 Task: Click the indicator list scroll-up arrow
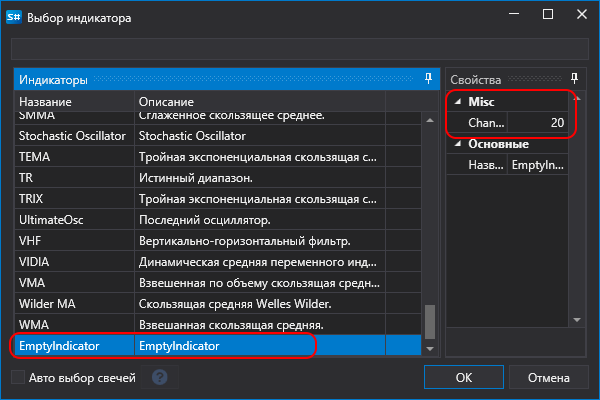tap(430, 121)
